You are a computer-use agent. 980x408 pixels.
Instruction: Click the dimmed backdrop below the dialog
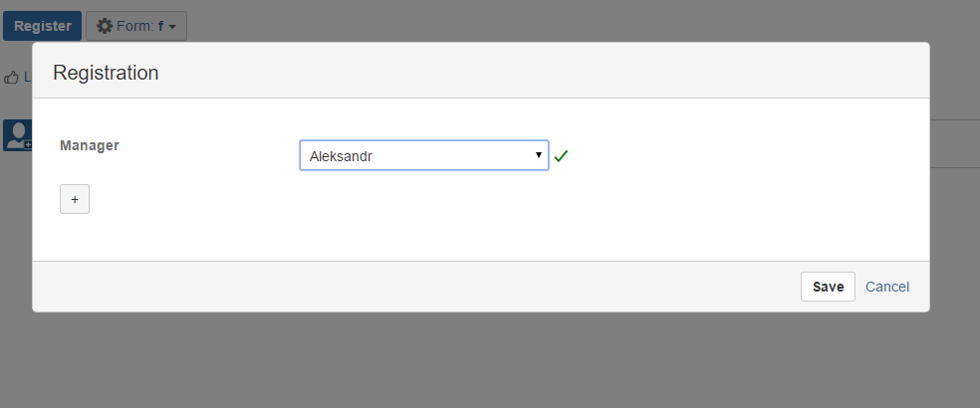(x=488, y=363)
